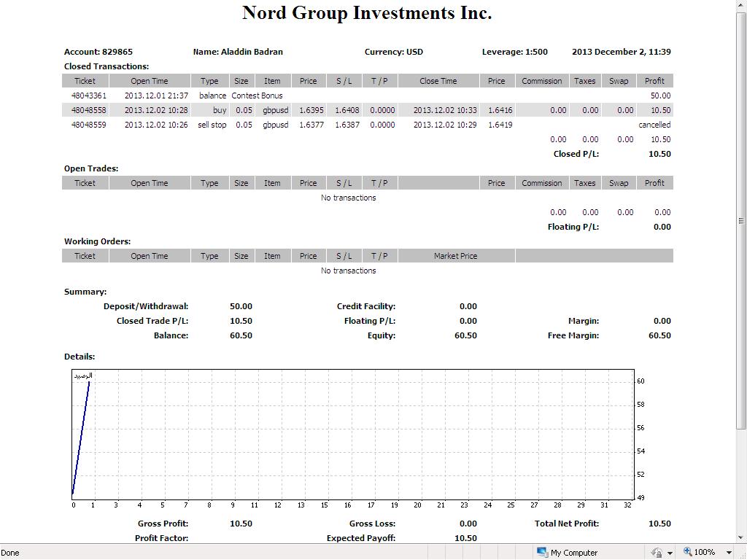Click the Total Net Profit: label
The height and width of the screenshot is (560, 747).
tap(566, 524)
